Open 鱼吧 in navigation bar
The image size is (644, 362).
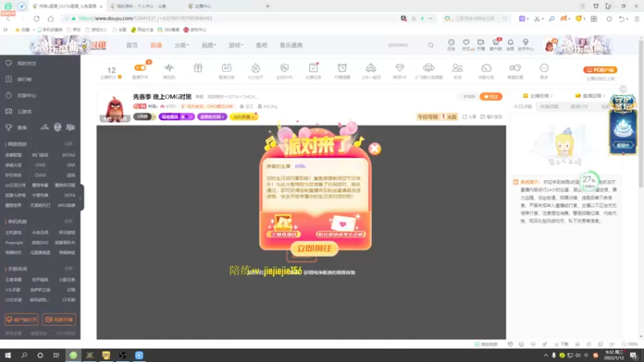click(x=262, y=45)
